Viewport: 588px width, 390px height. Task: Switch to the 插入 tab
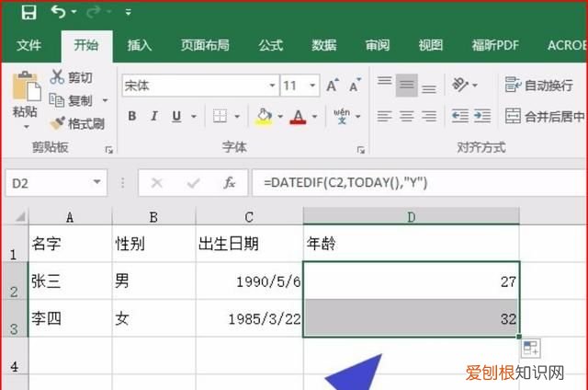140,45
